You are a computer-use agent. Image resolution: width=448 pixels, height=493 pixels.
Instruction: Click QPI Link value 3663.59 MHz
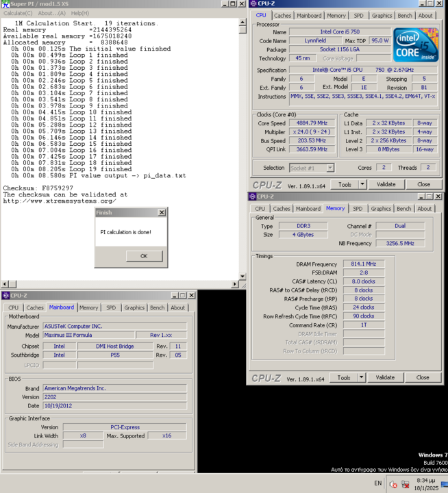(x=312, y=149)
